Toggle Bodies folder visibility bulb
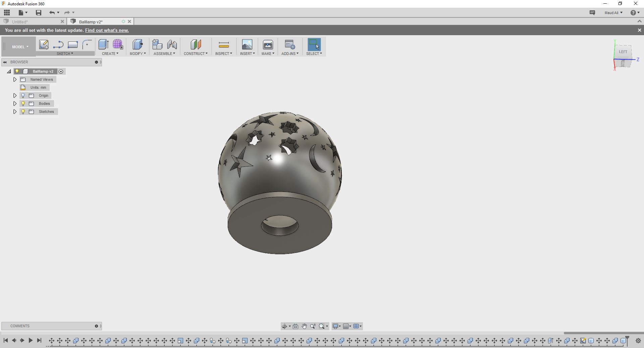The image size is (644, 348). pos(23,103)
